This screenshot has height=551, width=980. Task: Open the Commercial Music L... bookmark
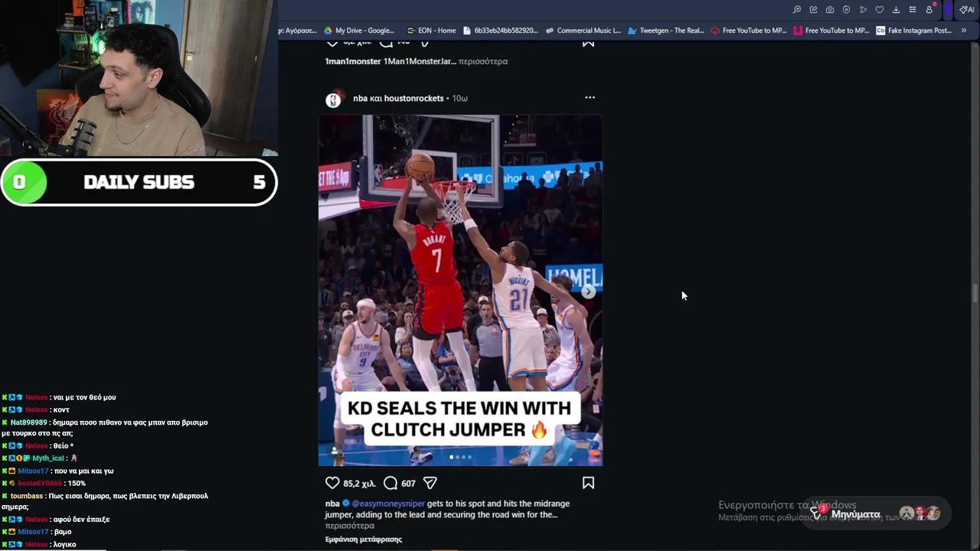click(x=583, y=31)
